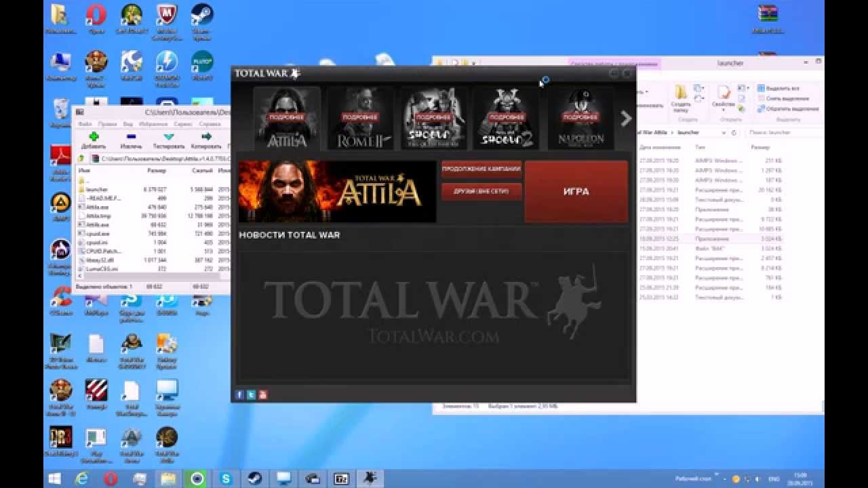Open Steam from the taskbar
This screenshot has height=488, width=868.
[x=255, y=479]
